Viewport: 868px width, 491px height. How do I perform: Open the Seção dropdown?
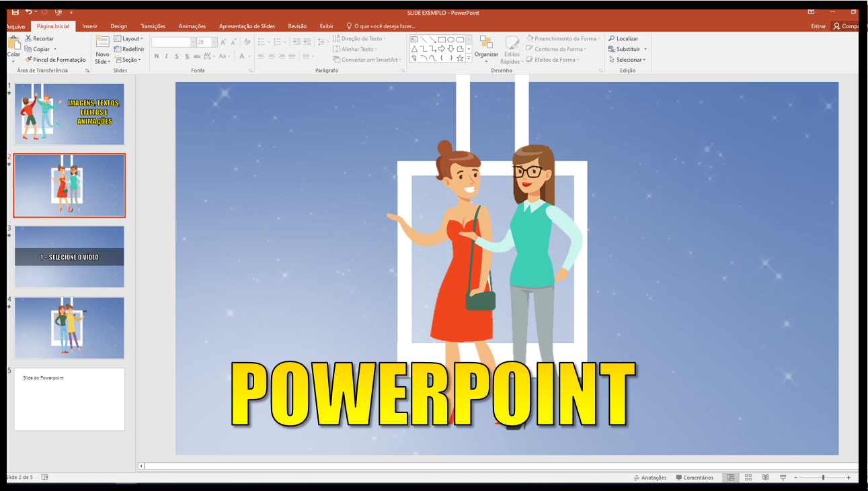(128, 60)
